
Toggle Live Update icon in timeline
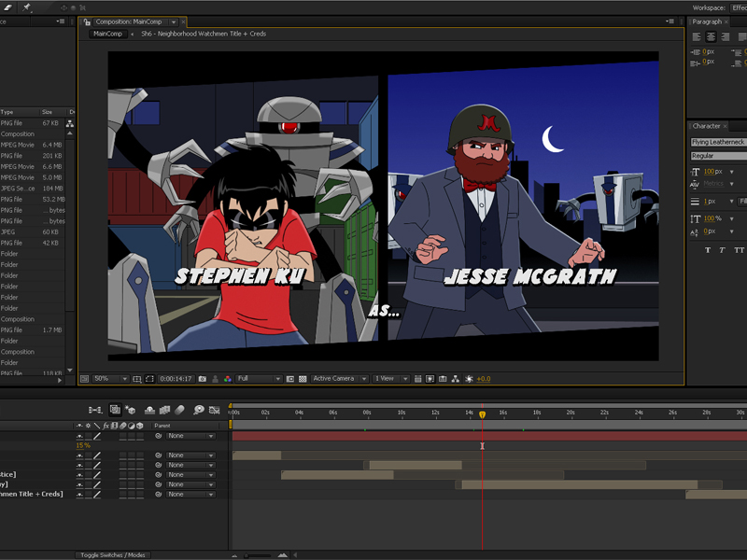tap(115, 410)
